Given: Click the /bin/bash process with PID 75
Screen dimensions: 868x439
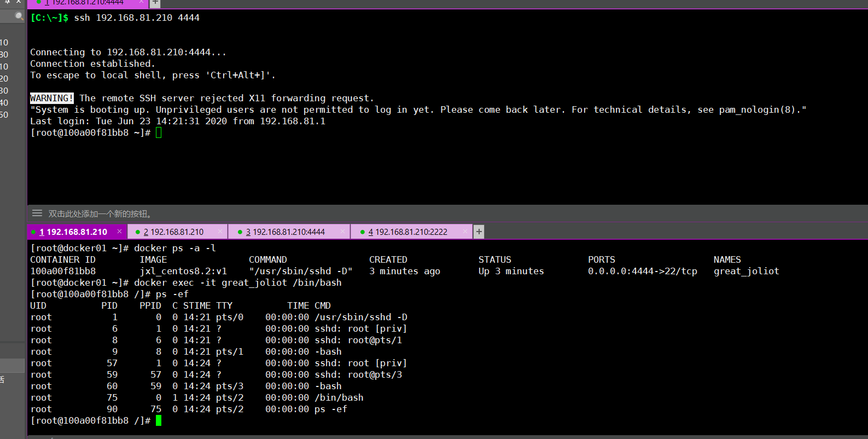Looking at the screenshot, I should [x=339, y=397].
